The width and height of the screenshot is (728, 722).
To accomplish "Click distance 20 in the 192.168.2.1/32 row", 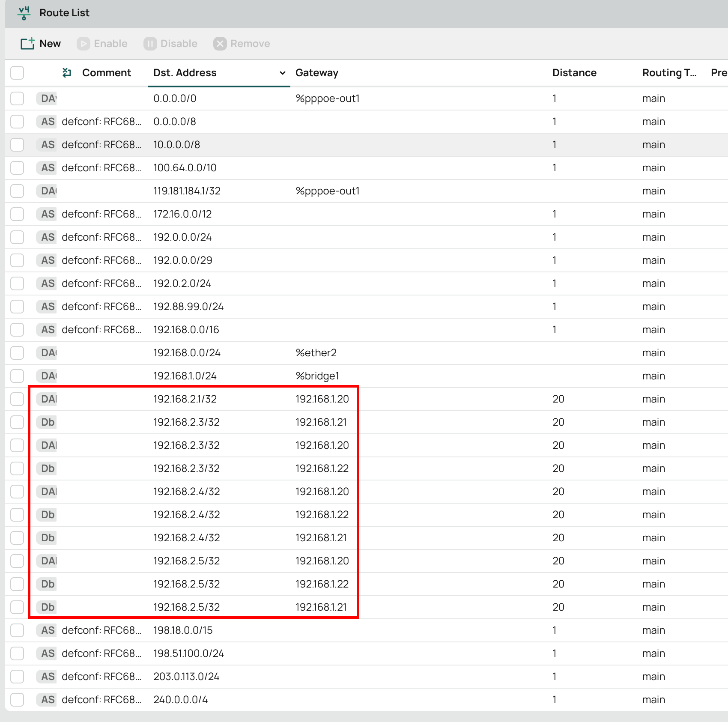I will tap(558, 399).
